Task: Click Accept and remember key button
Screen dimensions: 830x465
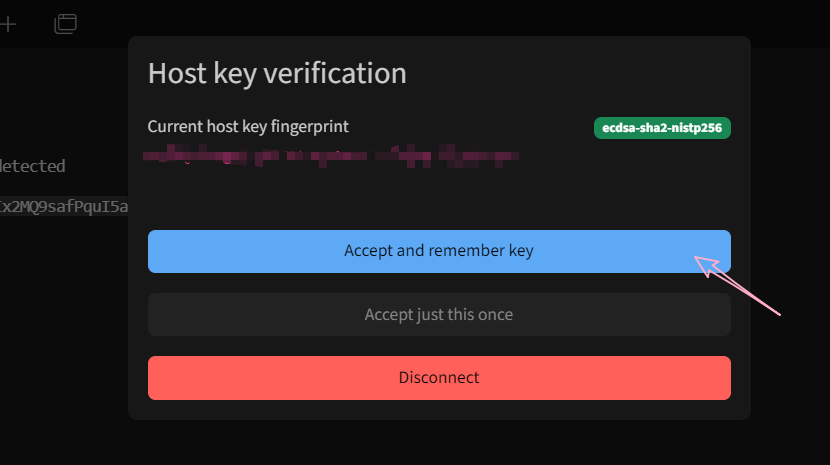Action: 439,251
